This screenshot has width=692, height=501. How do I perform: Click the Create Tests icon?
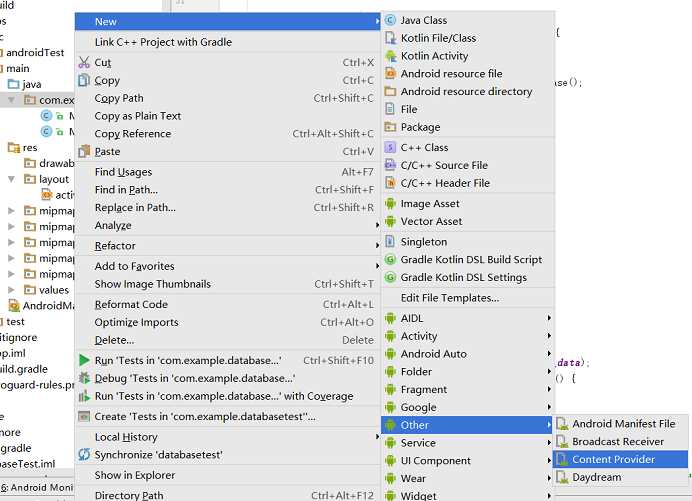point(84,417)
